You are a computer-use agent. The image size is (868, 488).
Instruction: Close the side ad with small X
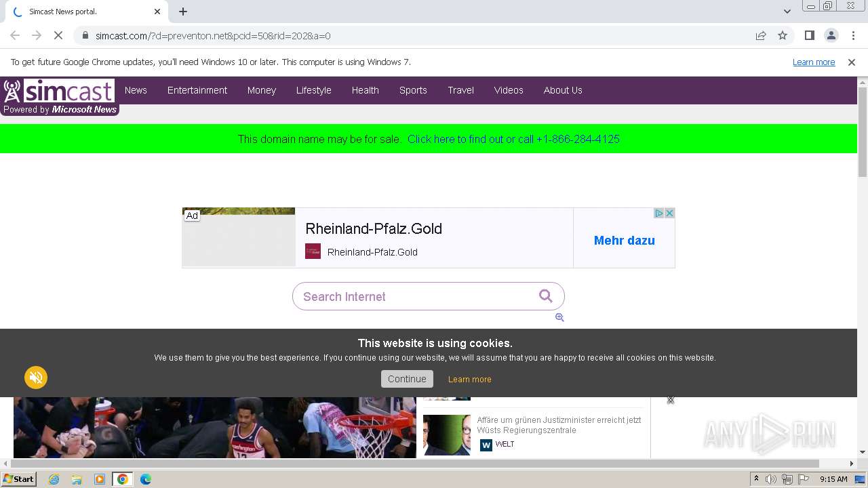coord(671,400)
